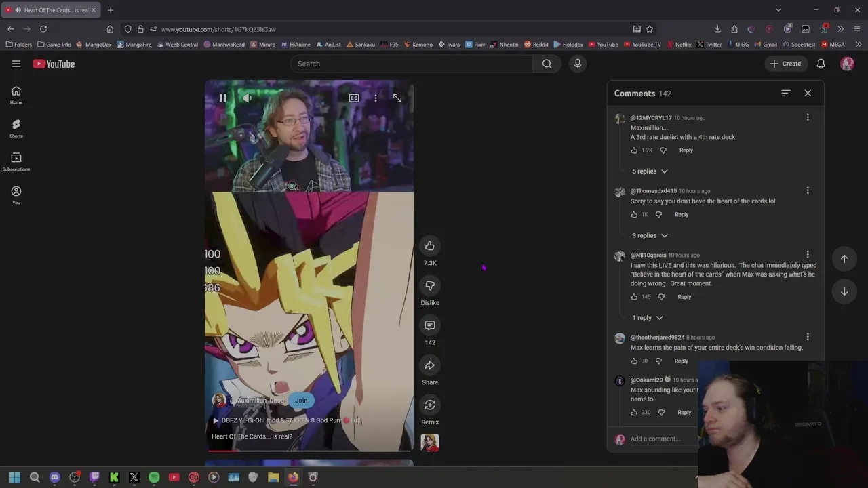868x488 pixels.
Task: Seek on the Short's progress bar
Action: click(x=309, y=450)
